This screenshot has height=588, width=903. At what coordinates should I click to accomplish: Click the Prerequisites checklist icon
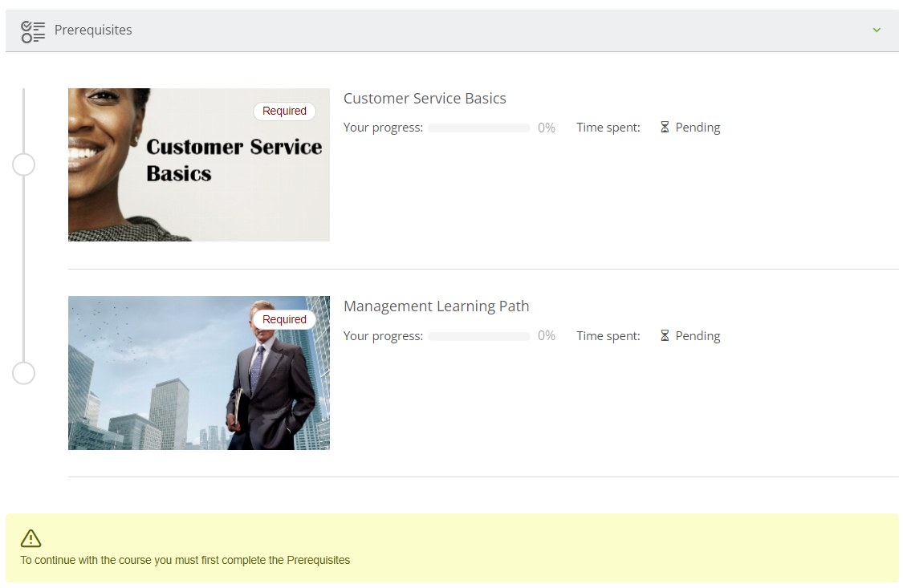point(33,31)
